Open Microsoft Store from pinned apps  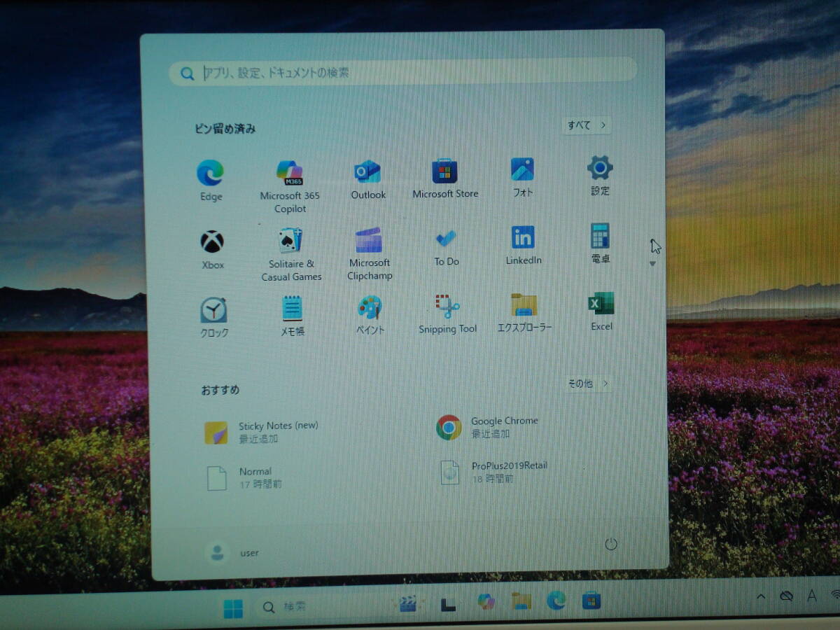coord(445,178)
